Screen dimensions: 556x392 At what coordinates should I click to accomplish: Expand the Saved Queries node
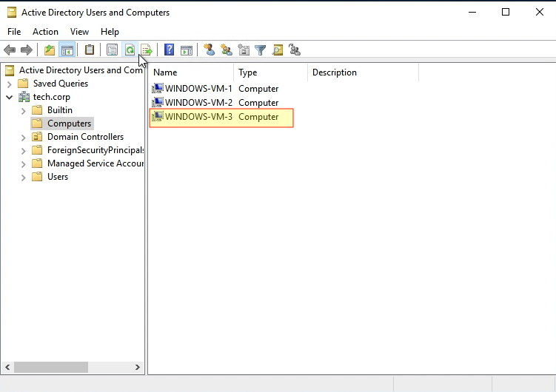click(x=9, y=84)
